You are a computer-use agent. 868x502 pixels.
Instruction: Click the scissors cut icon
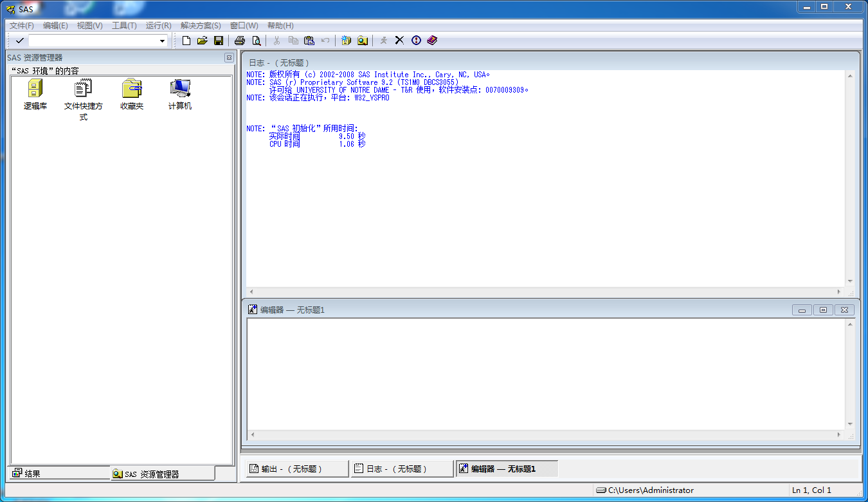(x=277, y=41)
